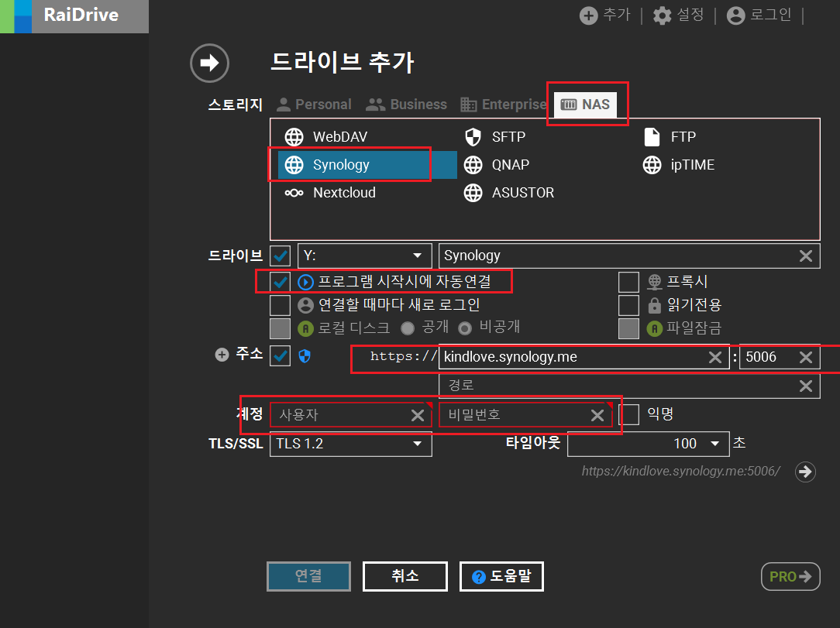Clear the Synology drive name field
840x628 pixels.
(x=806, y=256)
